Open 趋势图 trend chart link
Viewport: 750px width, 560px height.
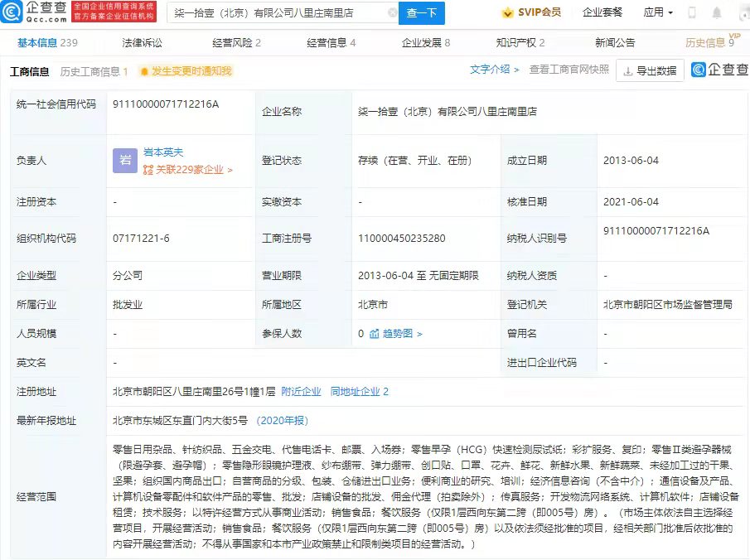[x=402, y=334]
